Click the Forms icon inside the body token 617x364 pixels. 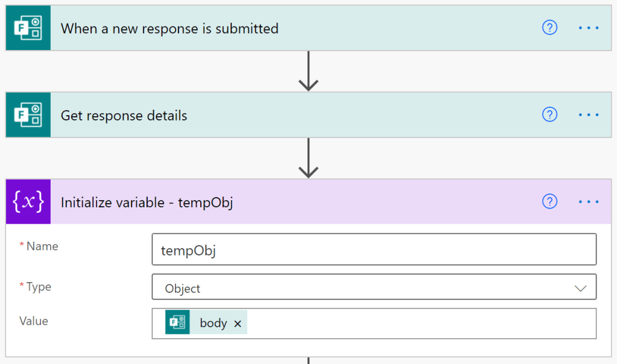click(x=177, y=322)
